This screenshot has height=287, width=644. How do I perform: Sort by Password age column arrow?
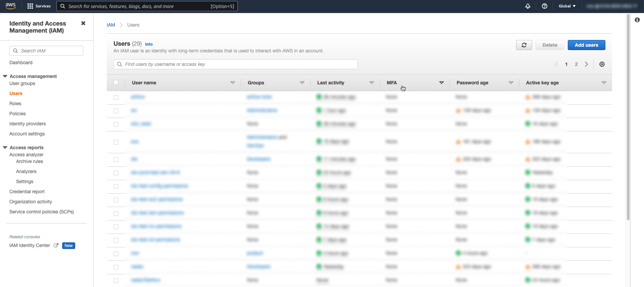click(511, 83)
